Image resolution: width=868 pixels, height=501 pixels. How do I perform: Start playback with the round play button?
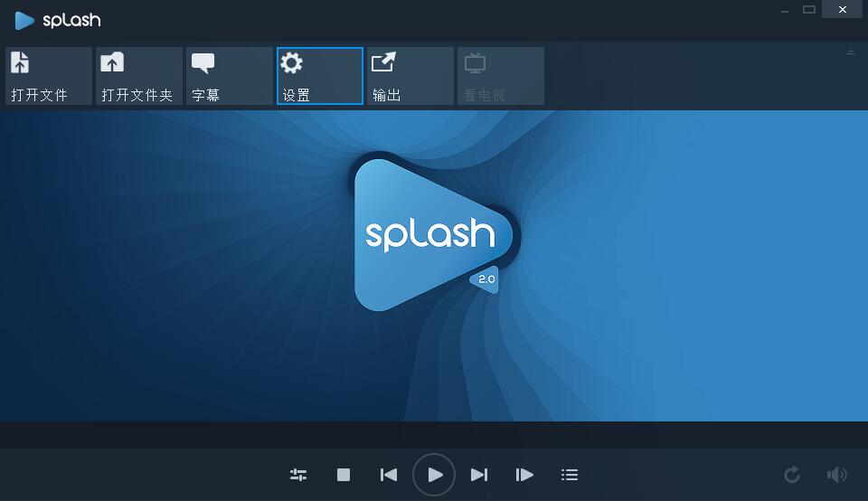point(434,475)
